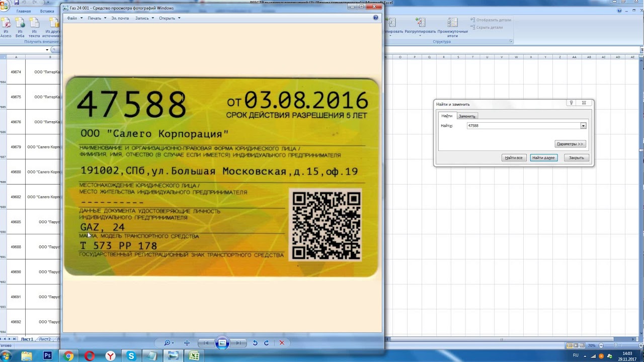The height and width of the screenshot is (362, 644).
Task: Select Excel column header AA
Action: (574, 57)
